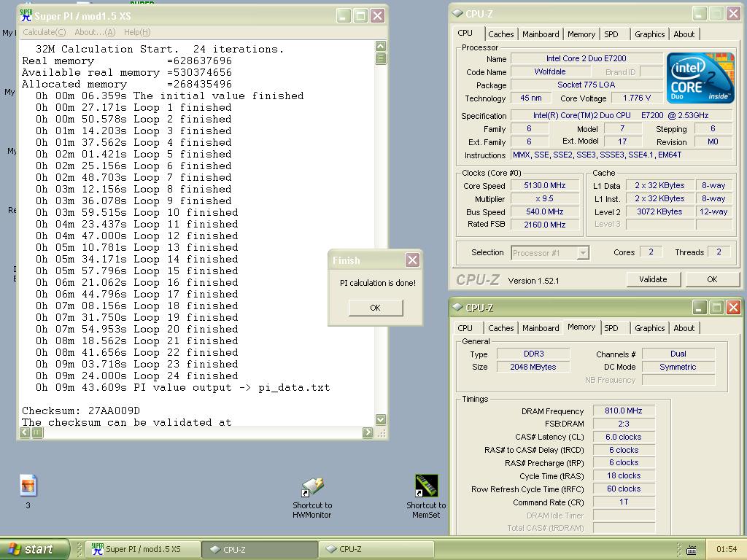Click the Super PI title bar icon
The image size is (747, 560).
point(26,16)
